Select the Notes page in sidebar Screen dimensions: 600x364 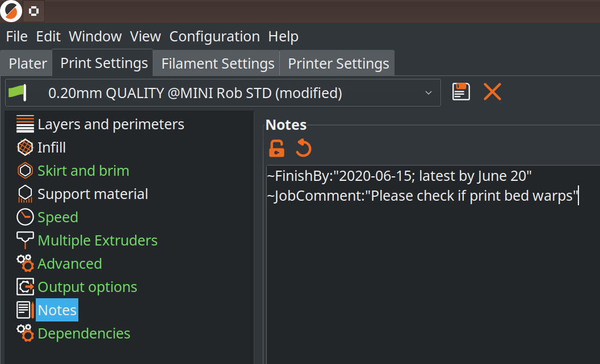point(57,310)
